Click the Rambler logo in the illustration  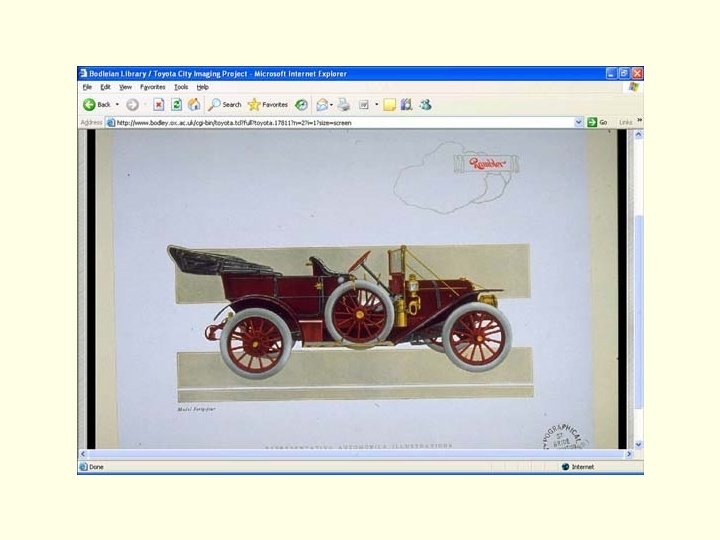pyautogui.click(x=487, y=163)
